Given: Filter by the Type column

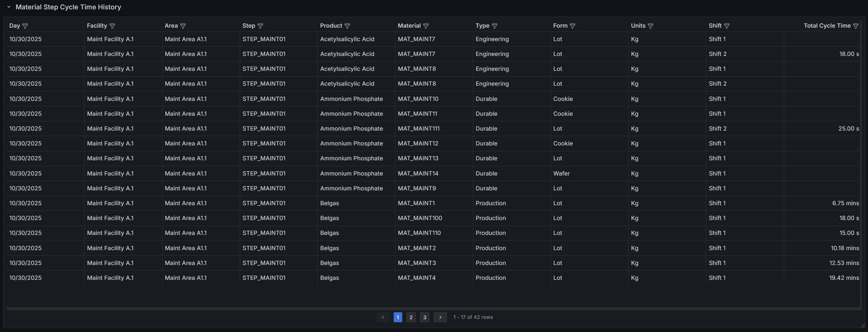Looking at the screenshot, I should point(495,26).
